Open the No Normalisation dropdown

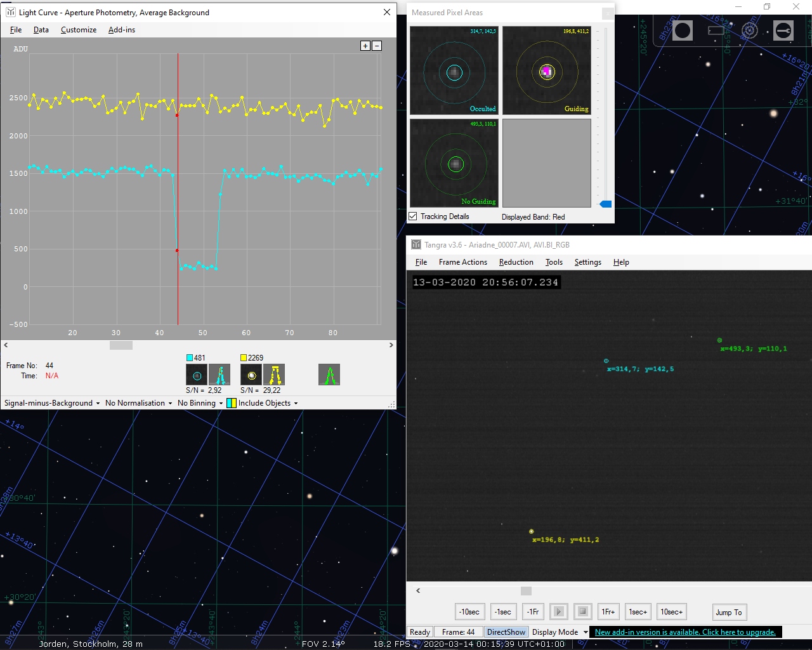coord(138,403)
